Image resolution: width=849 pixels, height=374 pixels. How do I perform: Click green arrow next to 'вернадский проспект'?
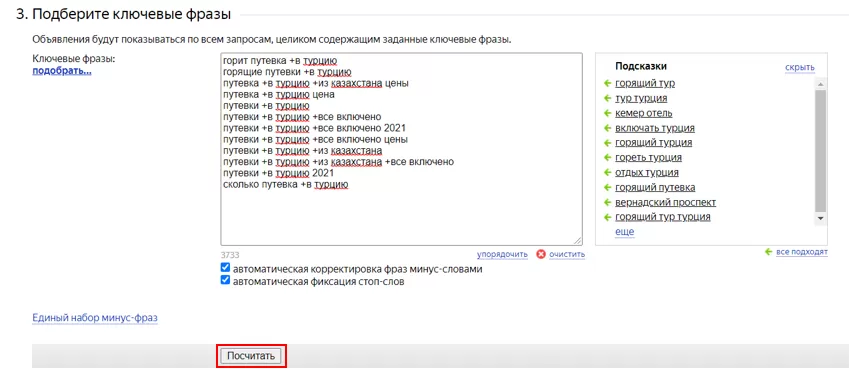coord(607,202)
